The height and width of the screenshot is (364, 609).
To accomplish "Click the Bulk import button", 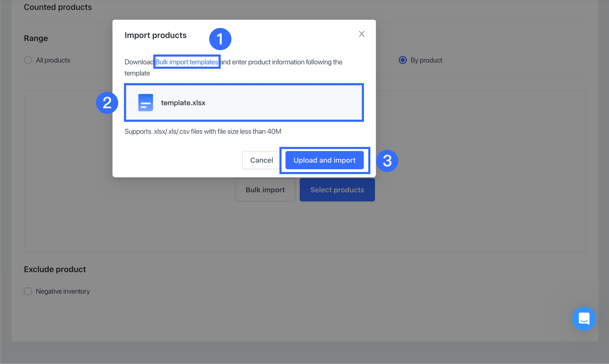I will pyautogui.click(x=265, y=190).
